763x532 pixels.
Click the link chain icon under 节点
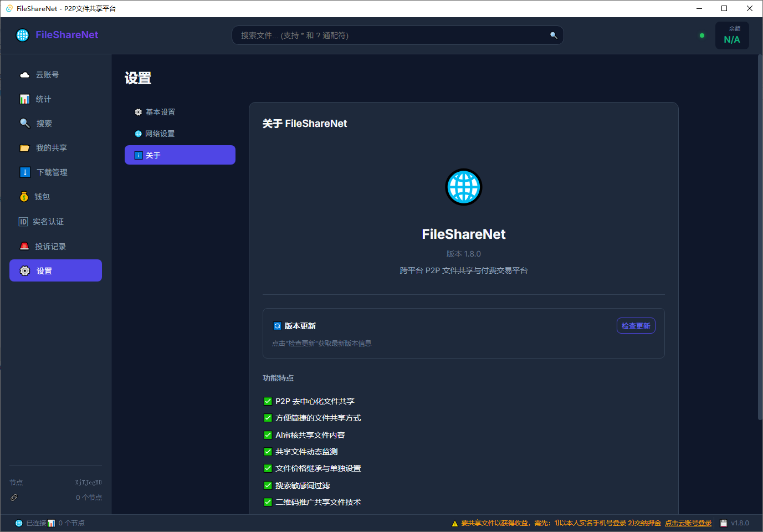click(x=14, y=498)
